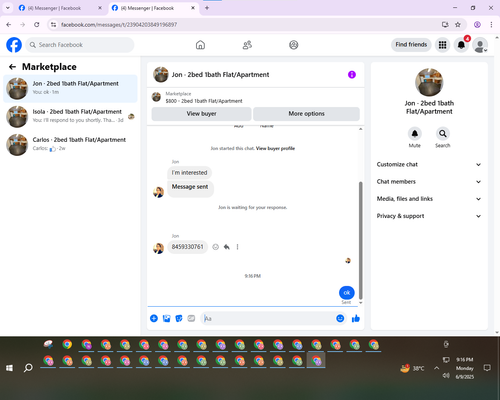Open Carlos's 2bed 1bath Flat/Apartment conversation
500x400 pixels.
(x=70, y=144)
